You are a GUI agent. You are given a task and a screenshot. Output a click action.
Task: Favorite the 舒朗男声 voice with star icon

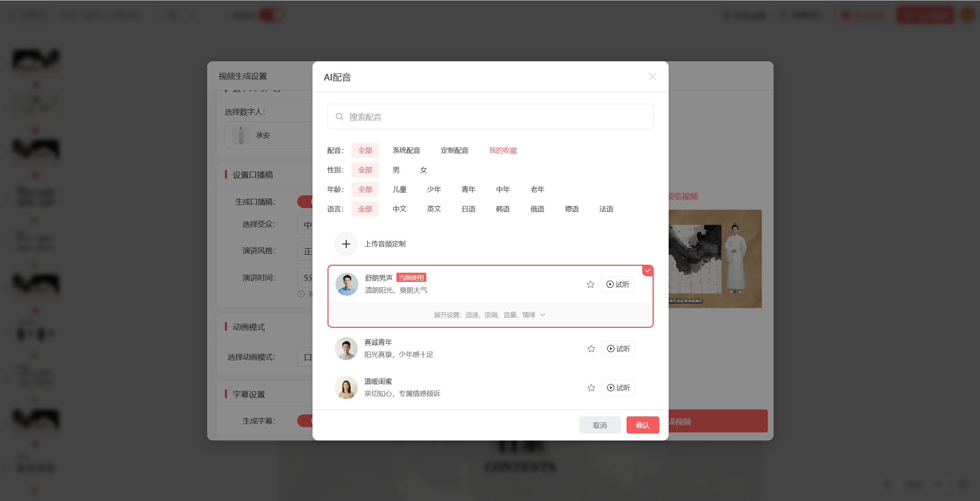click(590, 284)
